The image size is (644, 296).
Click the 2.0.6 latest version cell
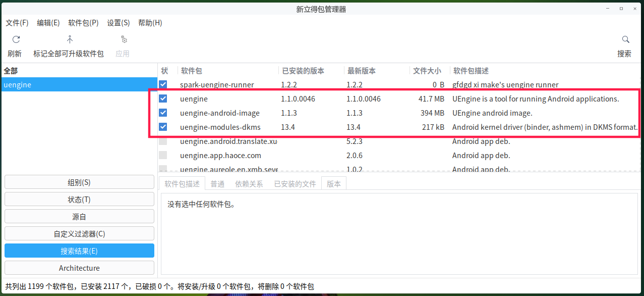pos(355,156)
